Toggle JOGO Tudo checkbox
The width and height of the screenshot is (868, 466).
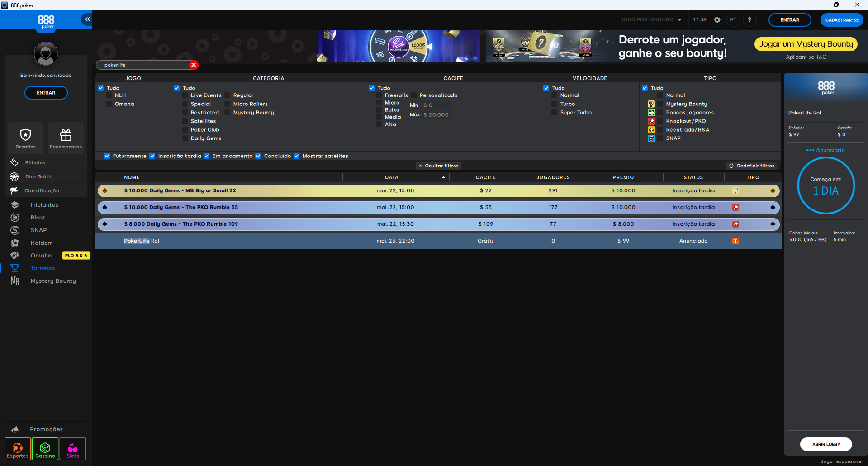click(101, 88)
